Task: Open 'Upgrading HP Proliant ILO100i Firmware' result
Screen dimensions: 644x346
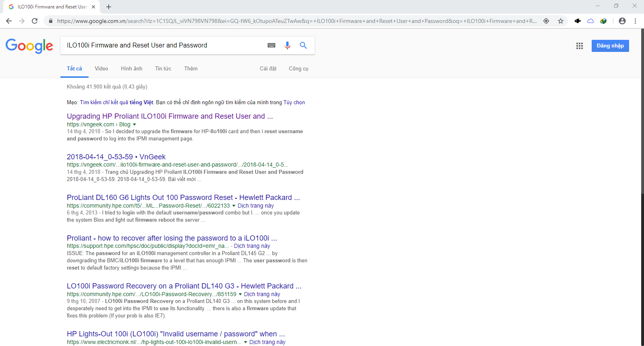Action: (x=170, y=116)
